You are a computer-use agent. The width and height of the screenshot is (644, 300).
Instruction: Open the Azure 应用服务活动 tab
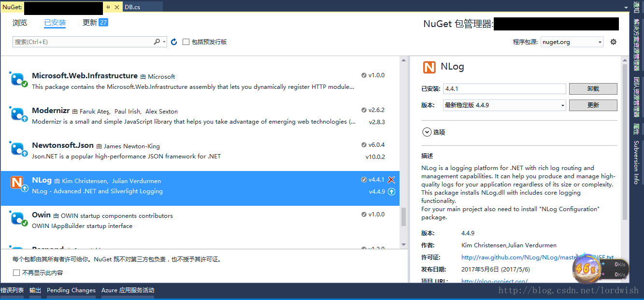click(x=128, y=290)
